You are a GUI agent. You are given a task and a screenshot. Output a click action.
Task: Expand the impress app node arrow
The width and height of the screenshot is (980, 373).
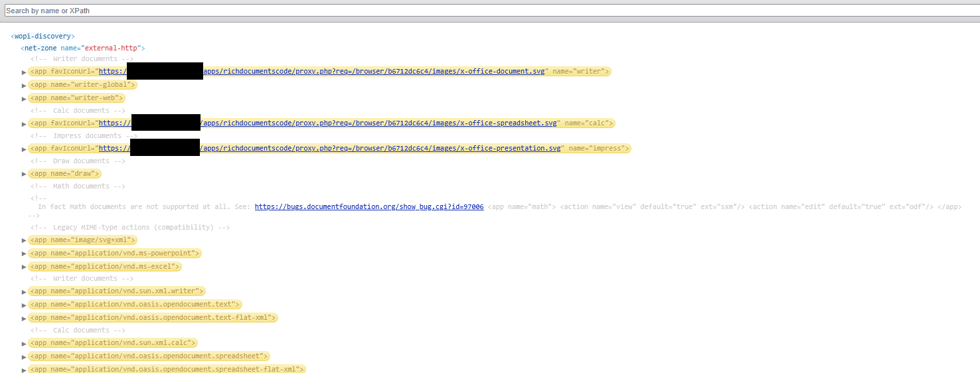[25, 149]
